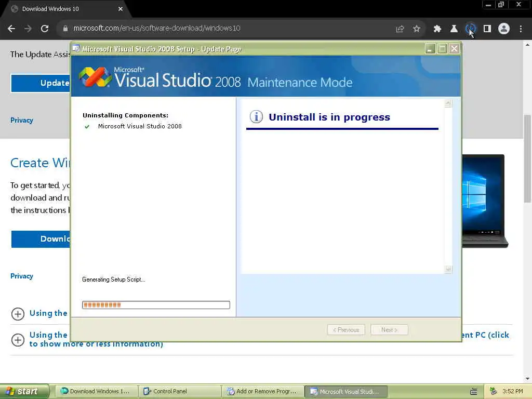The height and width of the screenshot is (399, 532).
Task: Click the webpage vertical scrollbar thumb
Action: click(528, 159)
